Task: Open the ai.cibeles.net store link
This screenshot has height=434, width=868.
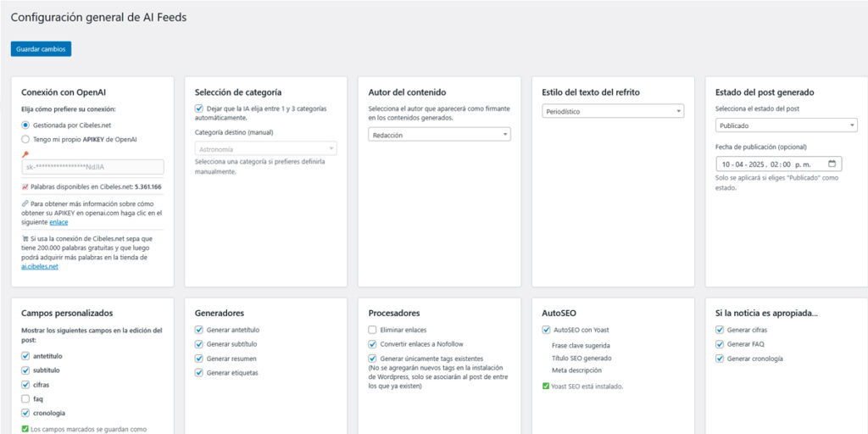Action: (x=40, y=266)
